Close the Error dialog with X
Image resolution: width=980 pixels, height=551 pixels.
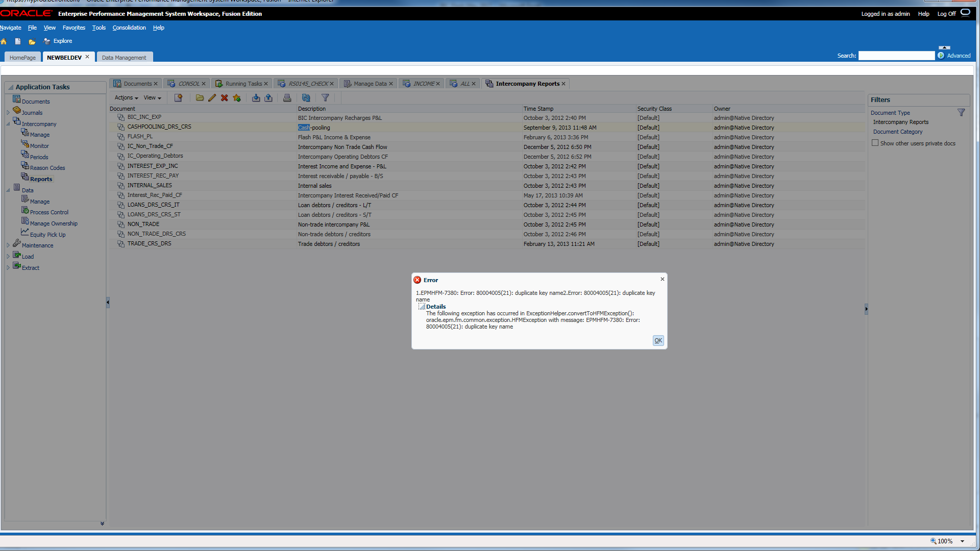point(662,279)
